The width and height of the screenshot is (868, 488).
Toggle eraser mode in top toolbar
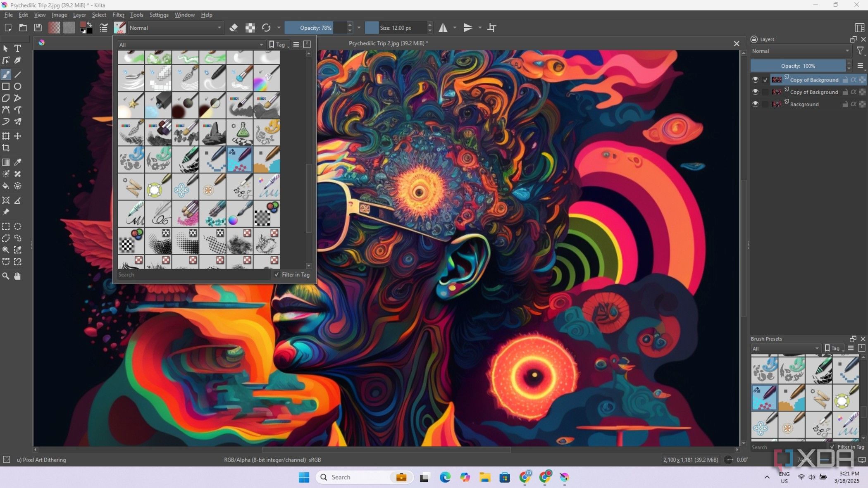point(234,28)
